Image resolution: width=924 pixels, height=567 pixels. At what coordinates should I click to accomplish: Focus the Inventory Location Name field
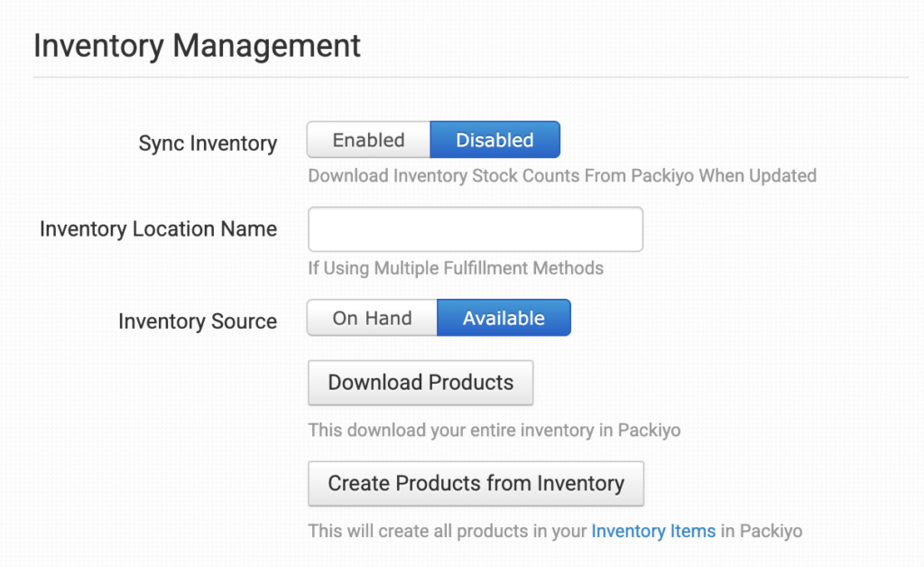pyautogui.click(x=476, y=229)
